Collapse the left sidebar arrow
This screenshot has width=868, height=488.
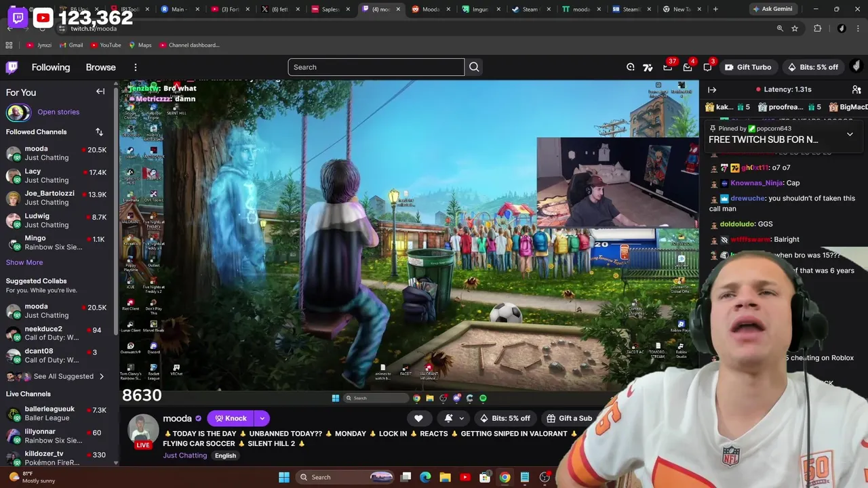[100, 91]
